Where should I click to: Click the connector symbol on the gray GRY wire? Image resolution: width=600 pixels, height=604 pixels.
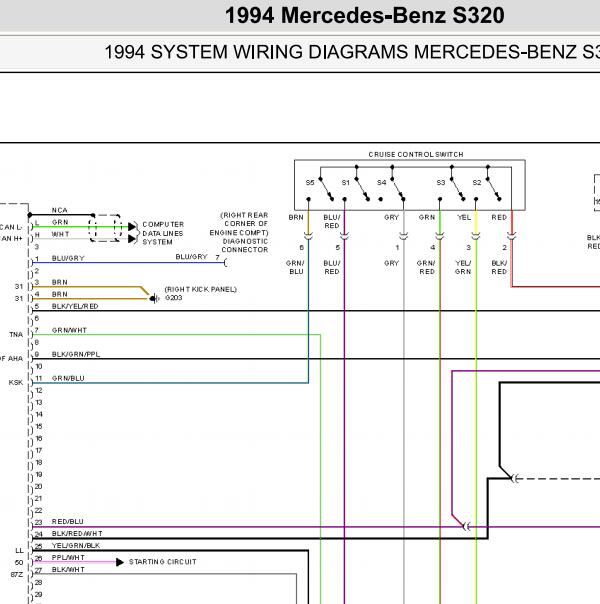[404, 236]
